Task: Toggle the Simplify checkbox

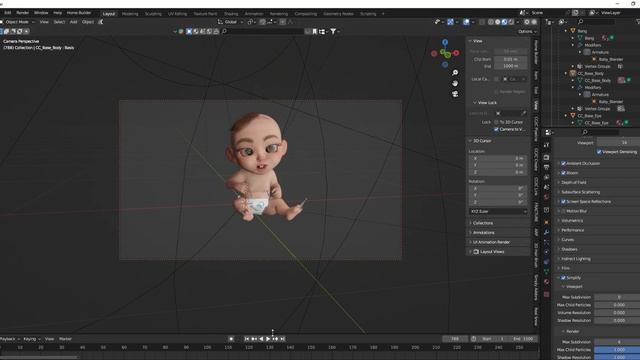Action: (x=563, y=278)
